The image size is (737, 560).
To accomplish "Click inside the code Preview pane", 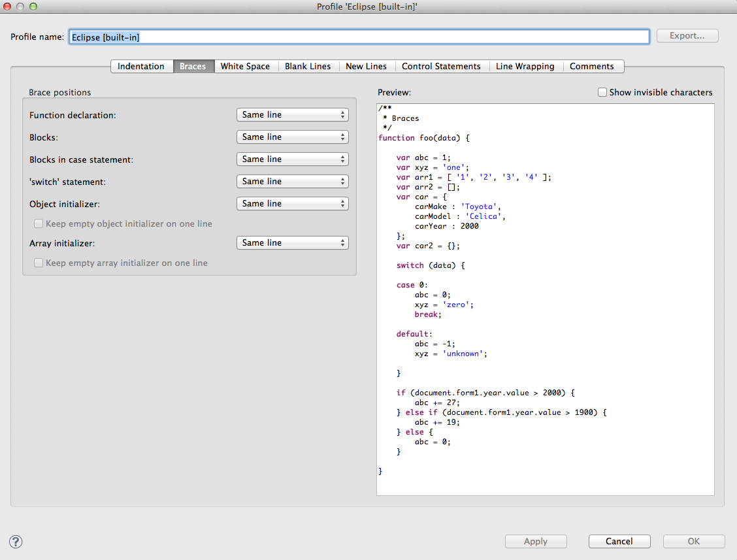I will (545, 299).
